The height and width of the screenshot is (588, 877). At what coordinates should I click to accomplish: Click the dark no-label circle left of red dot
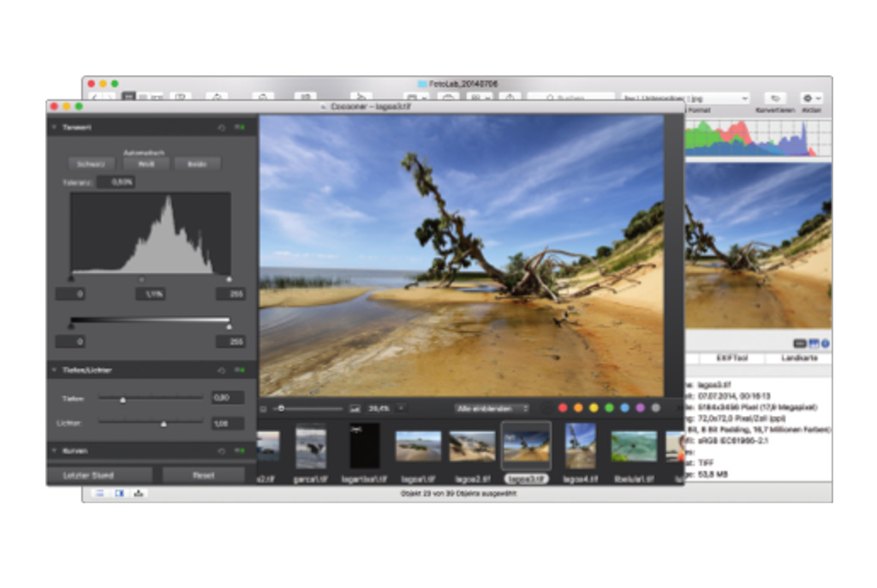tap(547, 408)
